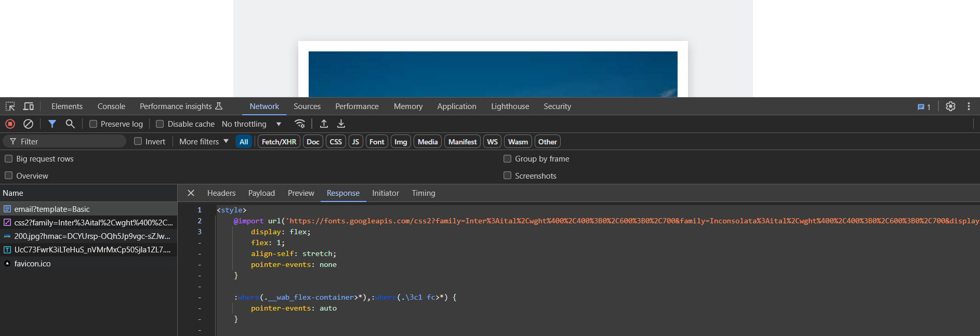Image resolution: width=980 pixels, height=336 pixels.
Task: Open network search with magnifier icon
Action: coord(70,124)
